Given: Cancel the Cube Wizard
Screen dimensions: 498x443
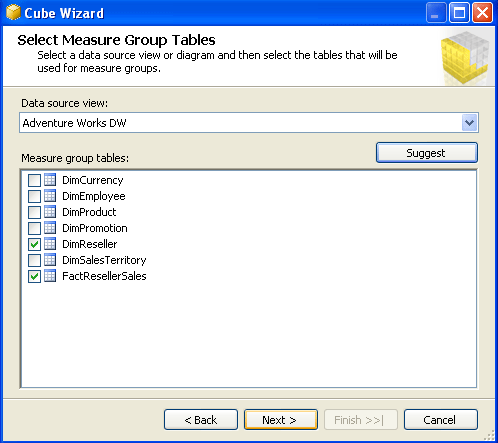Looking at the screenshot, I should pyautogui.click(x=441, y=420).
